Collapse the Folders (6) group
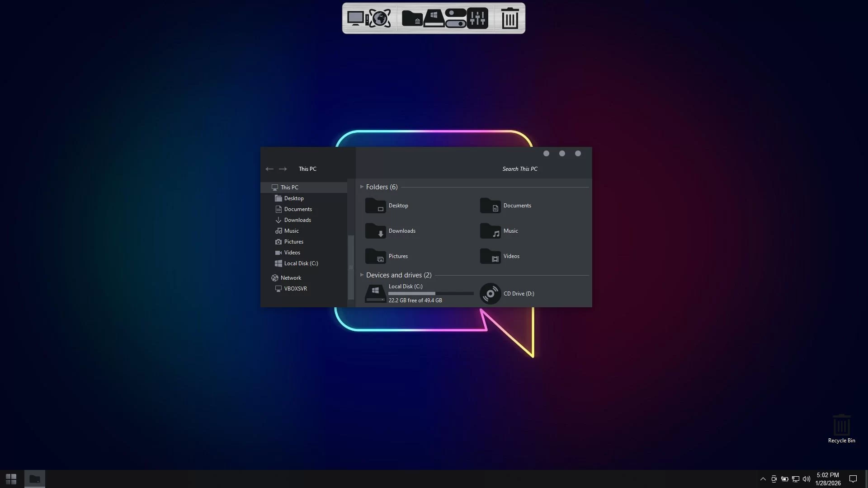 click(362, 187)
